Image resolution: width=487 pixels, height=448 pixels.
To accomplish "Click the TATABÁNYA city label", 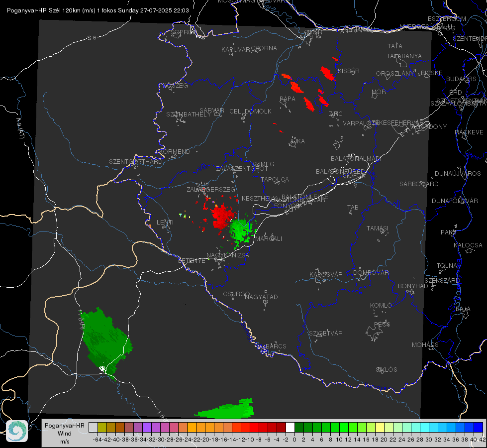I will click(x=404, y=56).
